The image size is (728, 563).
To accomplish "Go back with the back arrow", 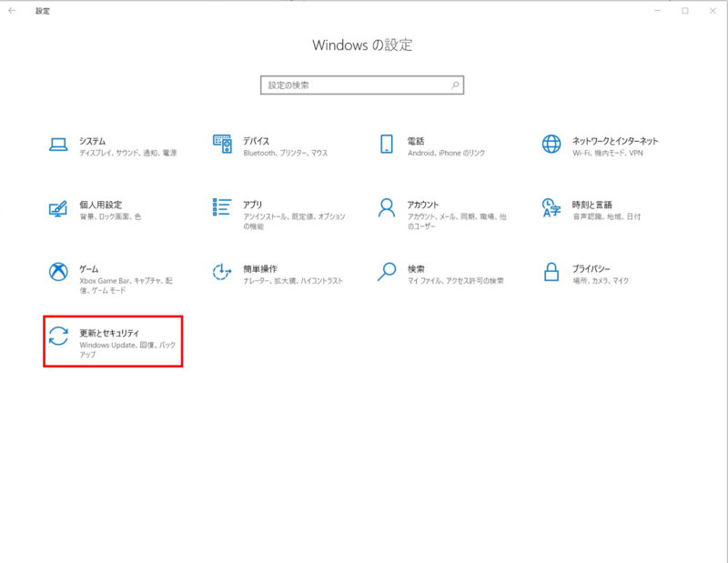I will 12,11.
